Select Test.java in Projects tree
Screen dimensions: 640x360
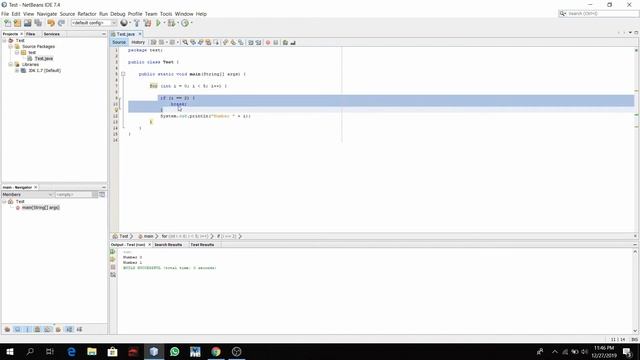[44, 58]
